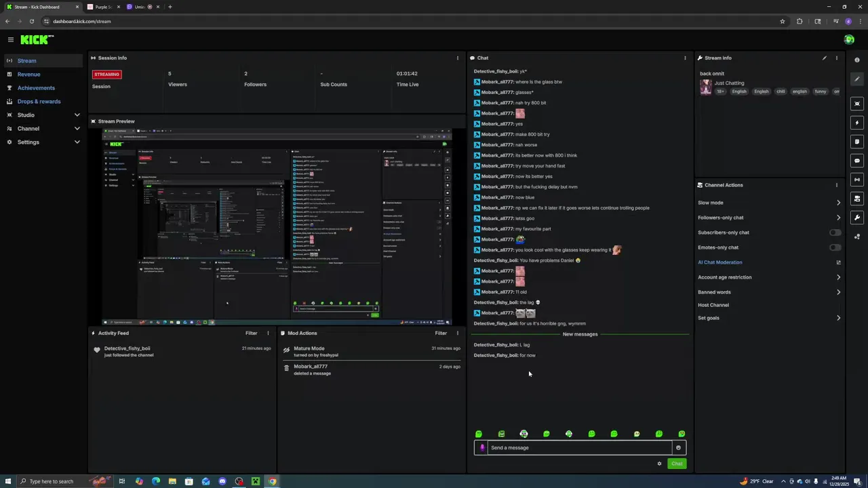This screenshot has width=868, height=488.
Task: Click the wrench icon in right sidebar
Action: [857, 218]
